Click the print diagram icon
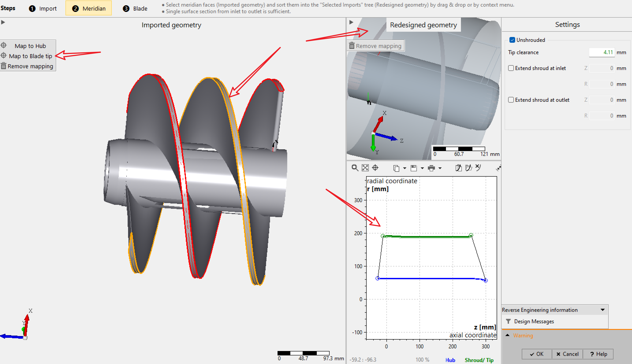 click(x=431, y=168)
